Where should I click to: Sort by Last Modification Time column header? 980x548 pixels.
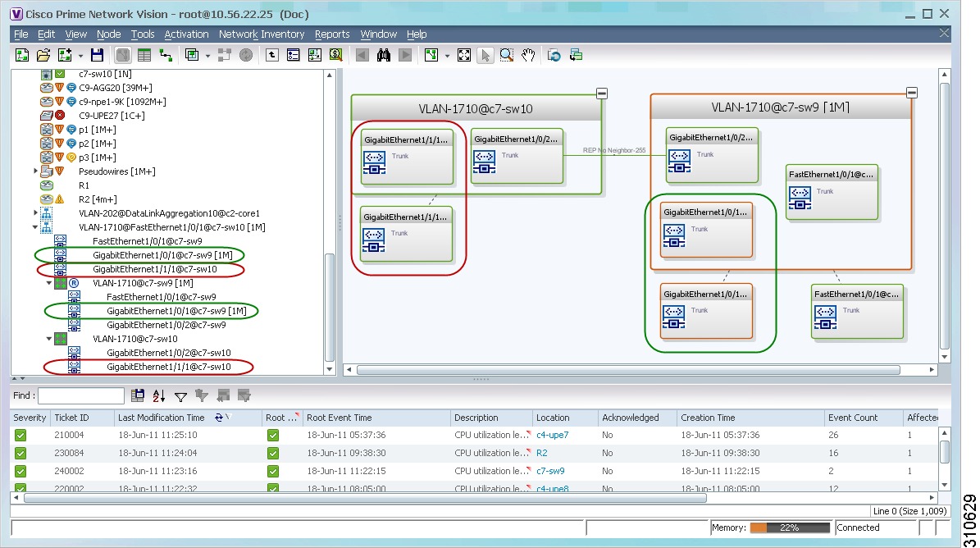(188, 418)
